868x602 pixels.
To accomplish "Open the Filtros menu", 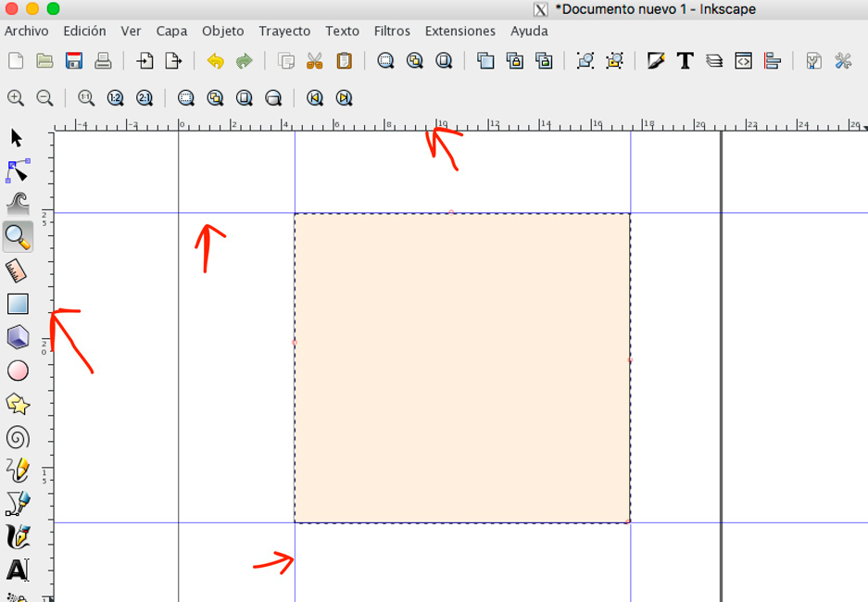I will click(x=392, y=31).
